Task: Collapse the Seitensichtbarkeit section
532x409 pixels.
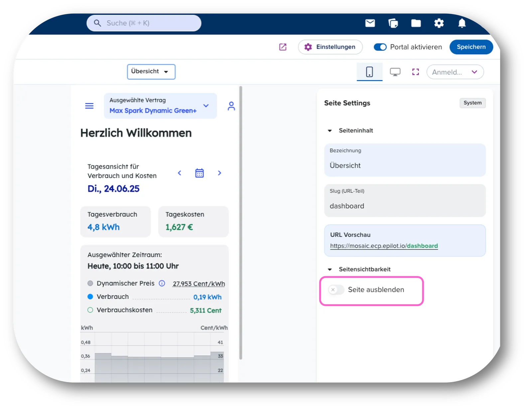Action: coord(330,270)
